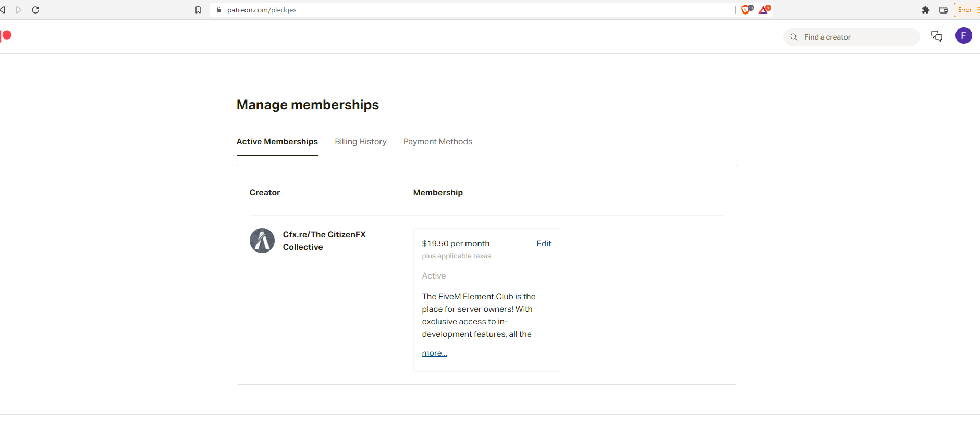Click the search magnifier icon
The width and height of the screenshot is (980, 426).
click(x=794, y=37)
